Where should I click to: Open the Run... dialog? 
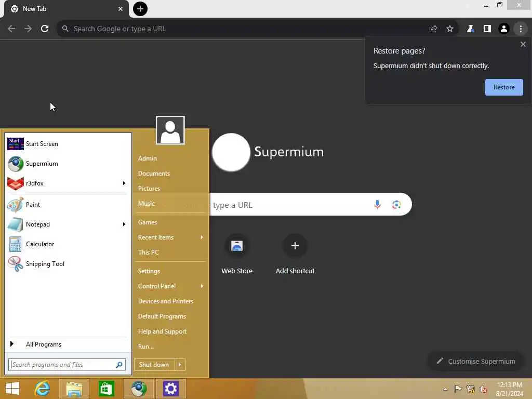tap(146, 347)
